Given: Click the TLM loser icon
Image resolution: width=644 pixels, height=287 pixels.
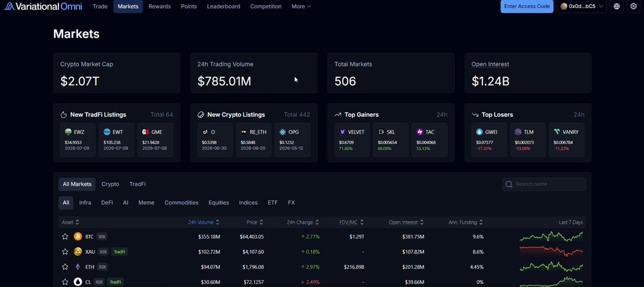Looking at the screenshot, I should [x=518, y=132].
